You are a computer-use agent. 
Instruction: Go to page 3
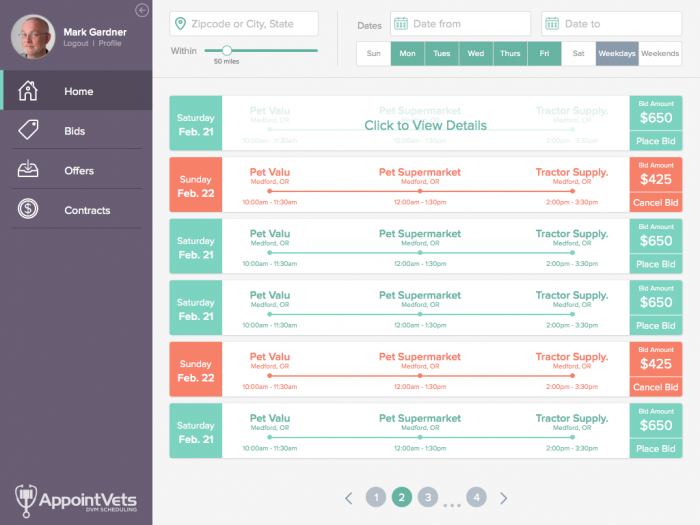428,497
